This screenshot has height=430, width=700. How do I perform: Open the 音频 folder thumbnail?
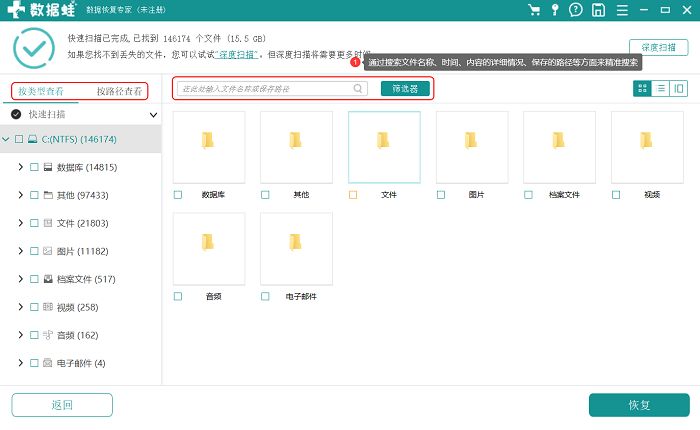(209, 249)
